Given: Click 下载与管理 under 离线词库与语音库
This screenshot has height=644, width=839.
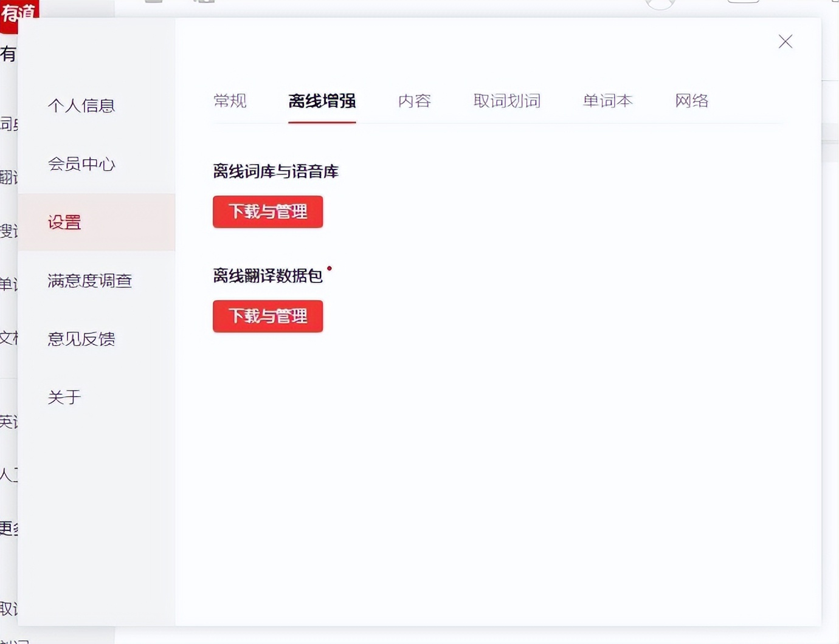Looking at the screenshot, I should point(268,211).
